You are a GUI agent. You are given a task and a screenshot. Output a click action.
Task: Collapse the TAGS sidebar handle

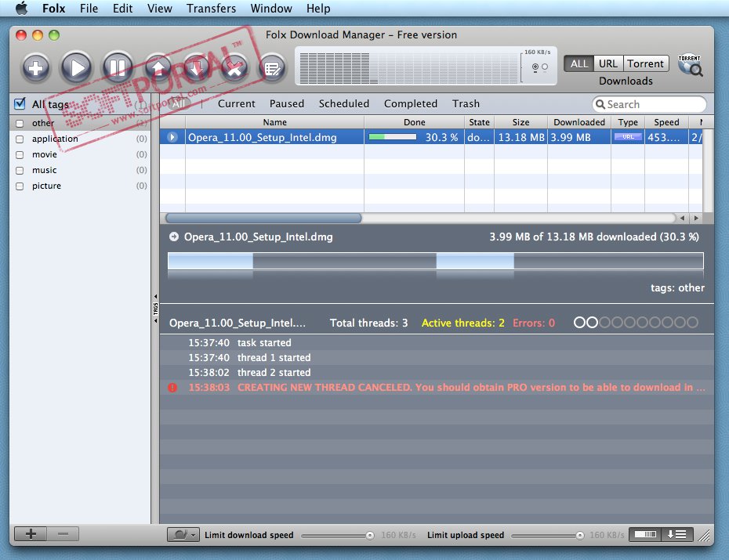tap(155, 309)
